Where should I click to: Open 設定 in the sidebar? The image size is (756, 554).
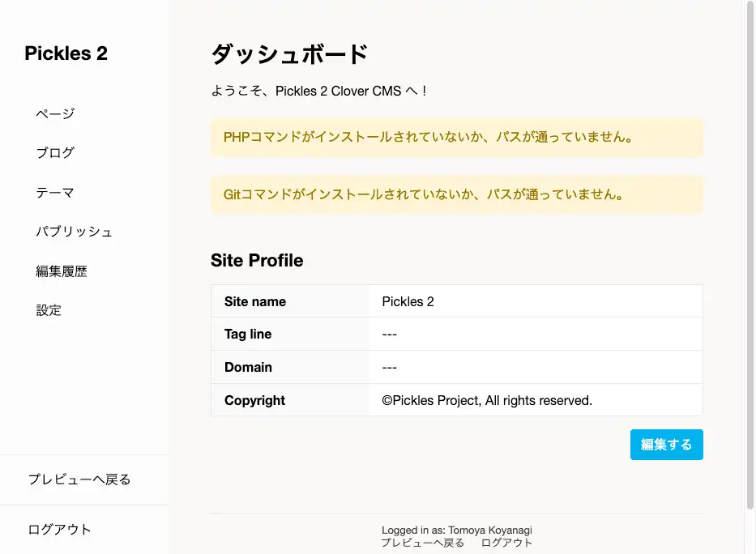(49, 310)
